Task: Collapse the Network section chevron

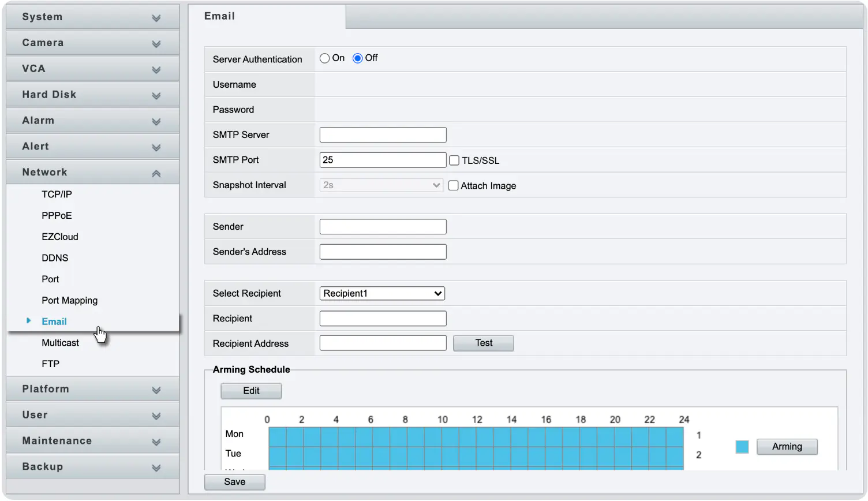Action: (x=156, y=174)
